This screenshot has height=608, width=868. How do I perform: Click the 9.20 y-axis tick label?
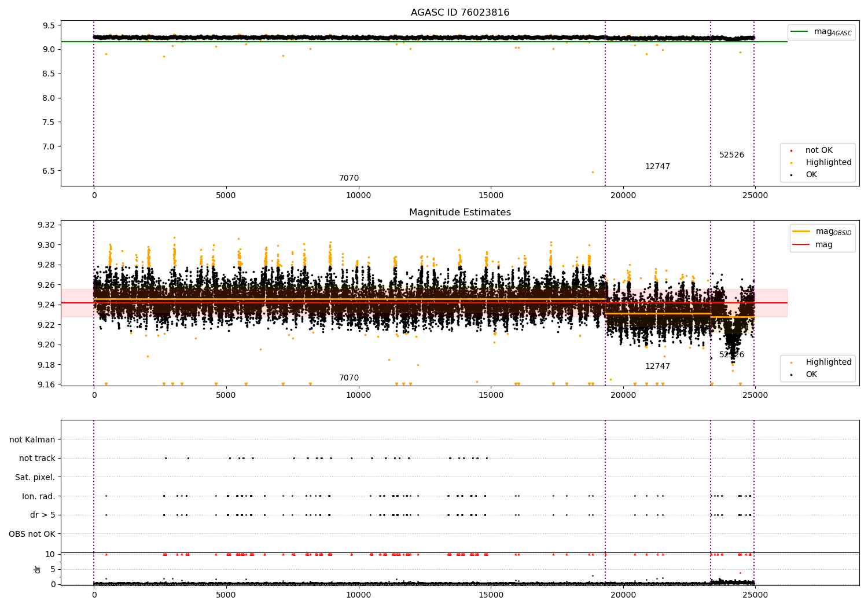tap(46, 345)
